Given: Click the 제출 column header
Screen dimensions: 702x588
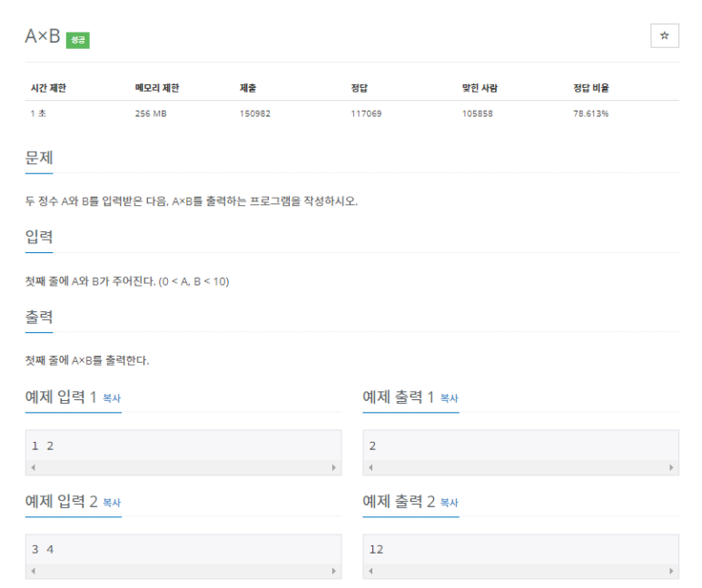Looking at the screenshot, I should (248, 88).
